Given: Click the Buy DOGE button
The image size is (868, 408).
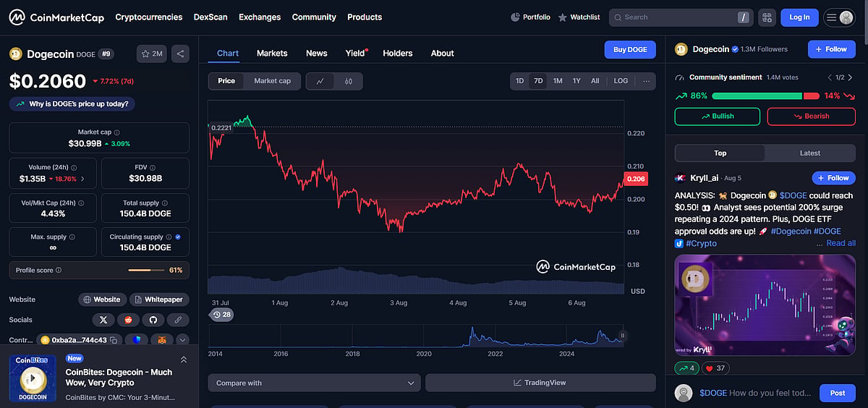Looking at the screenshot, I should (630, 49).
